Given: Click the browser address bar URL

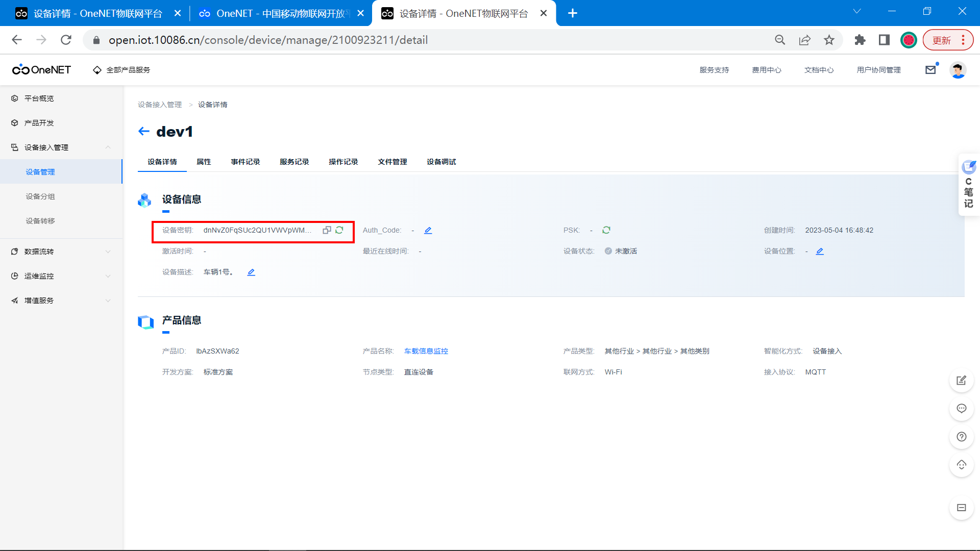Looking at the screenshot, I should [x=268, y=40].
